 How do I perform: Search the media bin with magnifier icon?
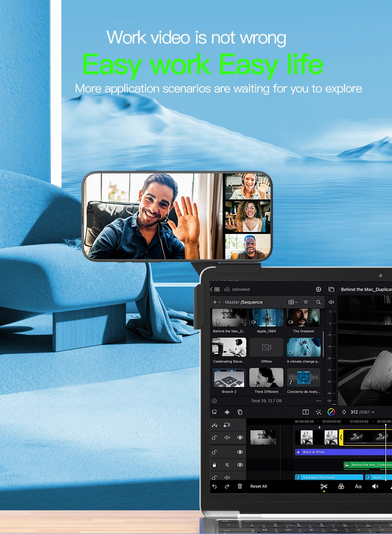pos(318,302)
